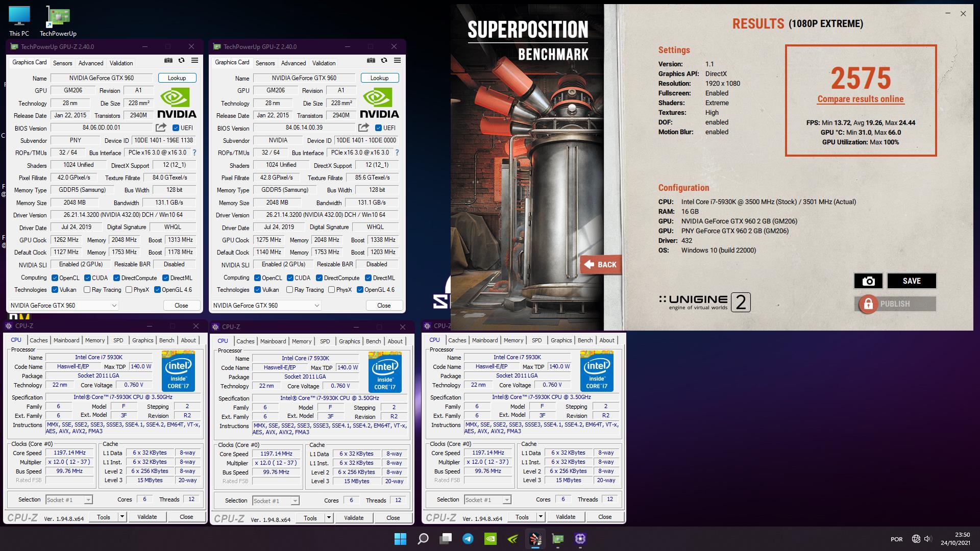Click Tools button in middle CPU-Z

310,518
